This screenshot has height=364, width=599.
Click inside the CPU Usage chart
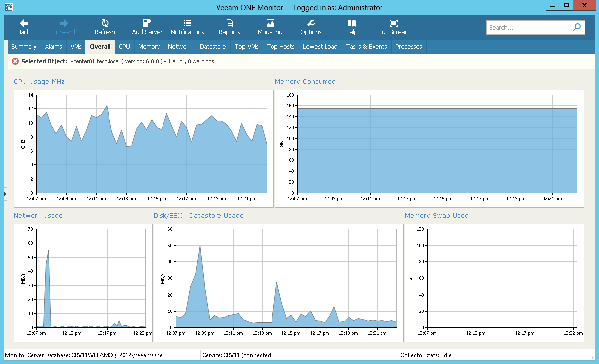(x=144, y=149)
